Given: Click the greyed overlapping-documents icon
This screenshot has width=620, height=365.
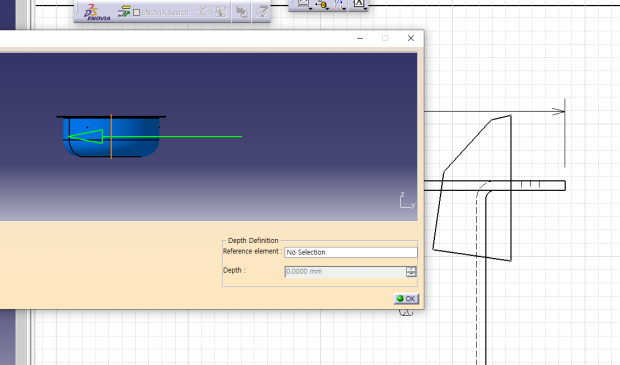Looking at the screenshot, I should (x=242, y=12).
